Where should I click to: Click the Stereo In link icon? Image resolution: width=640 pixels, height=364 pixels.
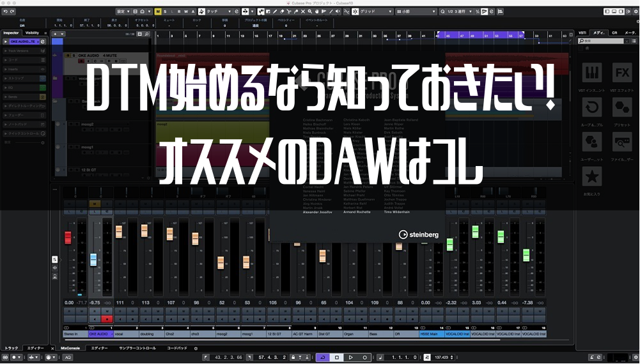66,328
